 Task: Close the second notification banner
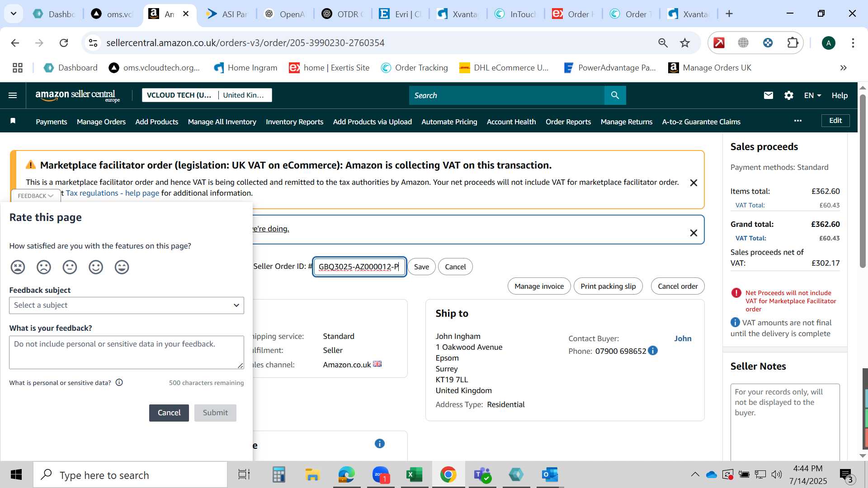[x=693, y=233]
